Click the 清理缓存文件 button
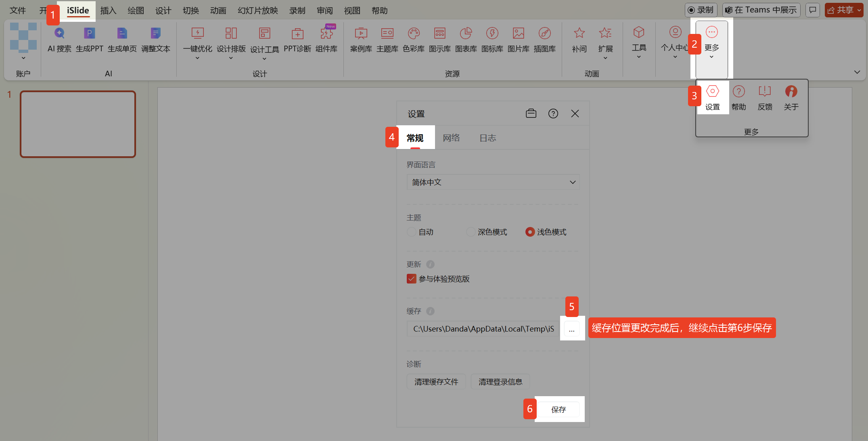Image resolution: width=868 pixels, height=441 pixels. pos(436,382)
